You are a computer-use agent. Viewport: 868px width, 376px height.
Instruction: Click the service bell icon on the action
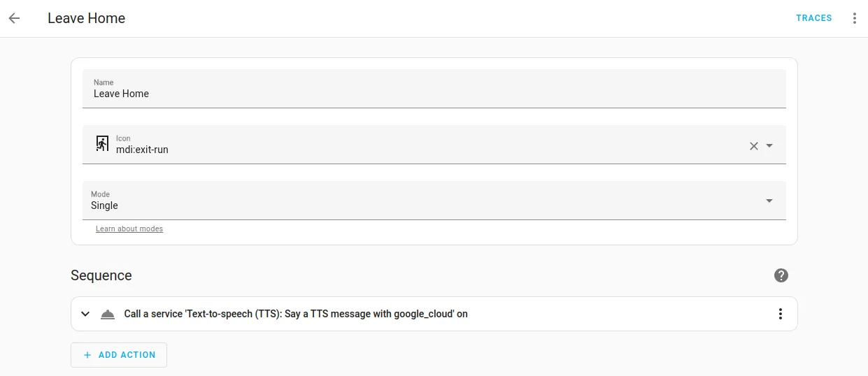(107, 314)
